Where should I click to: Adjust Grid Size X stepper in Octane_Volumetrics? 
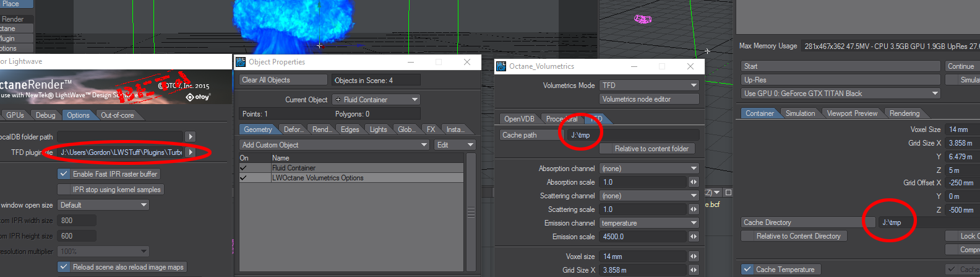(694, 270)
